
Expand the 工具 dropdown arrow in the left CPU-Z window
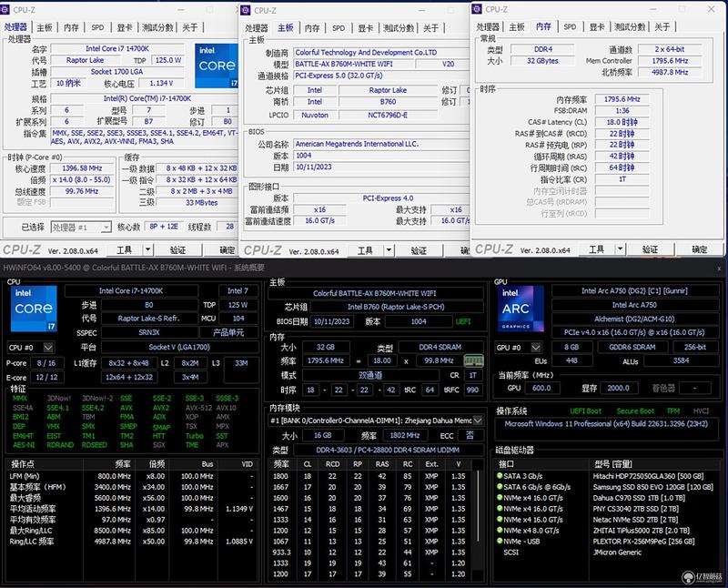coord(147,250)
